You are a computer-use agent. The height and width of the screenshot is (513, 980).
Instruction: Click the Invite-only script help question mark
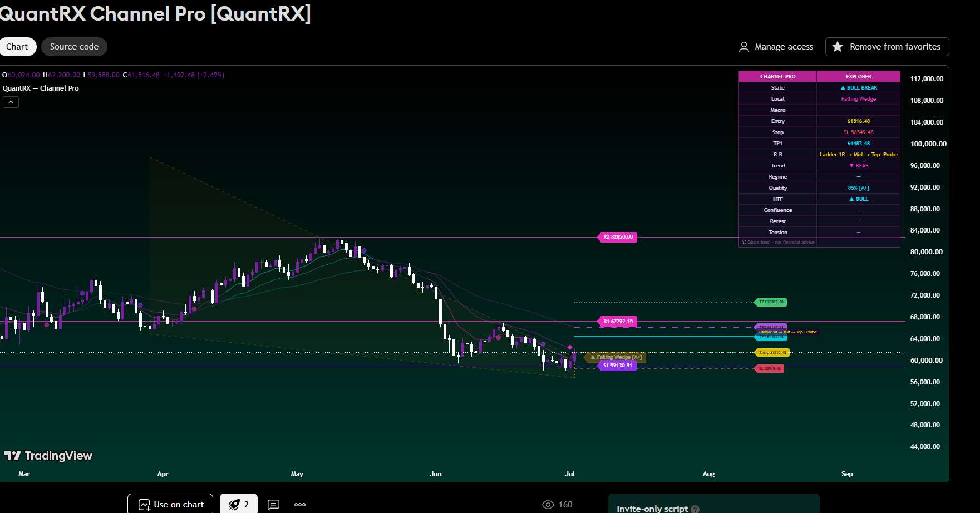click(696, 509)
